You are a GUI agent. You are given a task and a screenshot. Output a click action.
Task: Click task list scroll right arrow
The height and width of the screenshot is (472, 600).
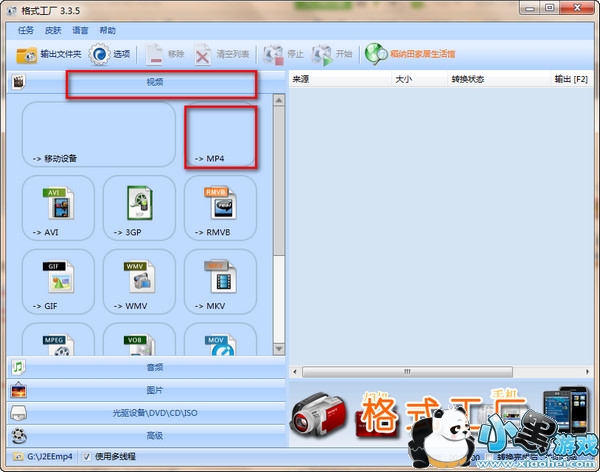click(x=587, y=372)
